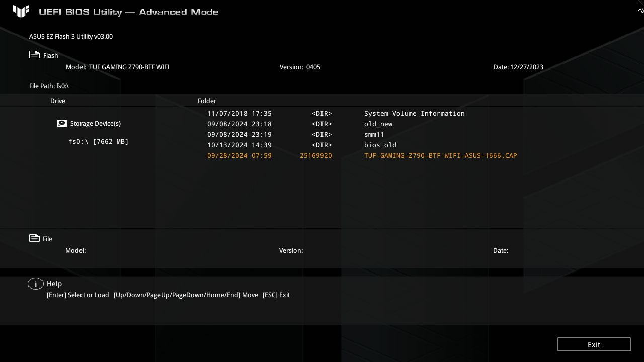The height and width of the screenshot is (362, 644).
Task: Click the File Path: fs0:\ text
Action: click(49, 86)
